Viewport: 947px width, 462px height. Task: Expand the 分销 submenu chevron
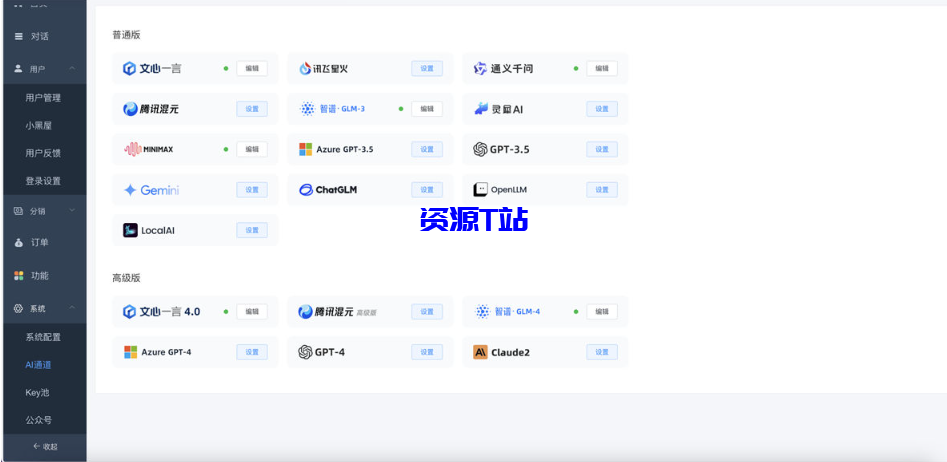(72, 211)
